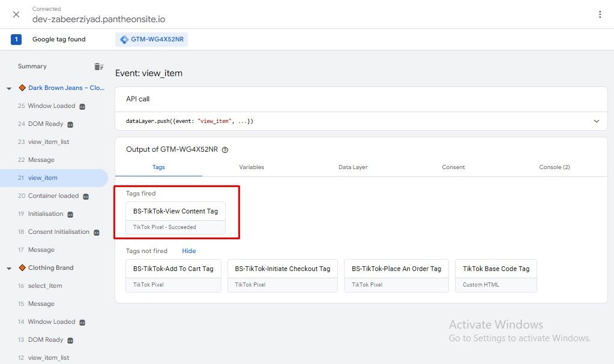Select event 12 view_item_list

[x=43, y=358]
